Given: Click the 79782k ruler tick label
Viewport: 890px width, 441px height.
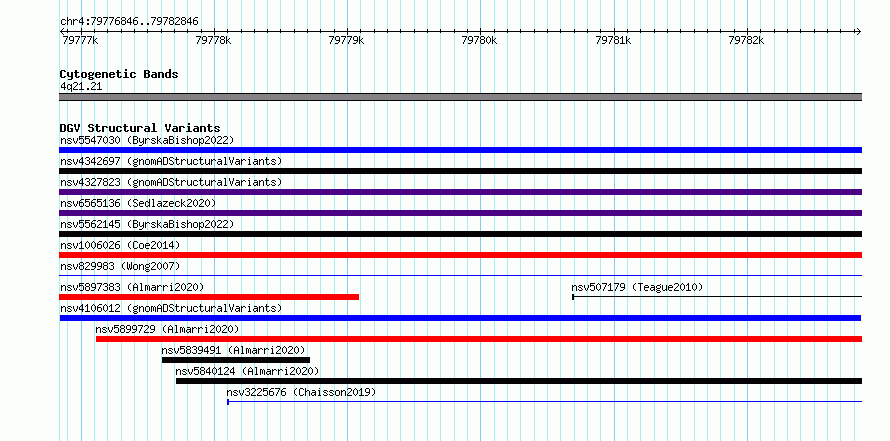Looking at the screenshot, I should point(746,40).
